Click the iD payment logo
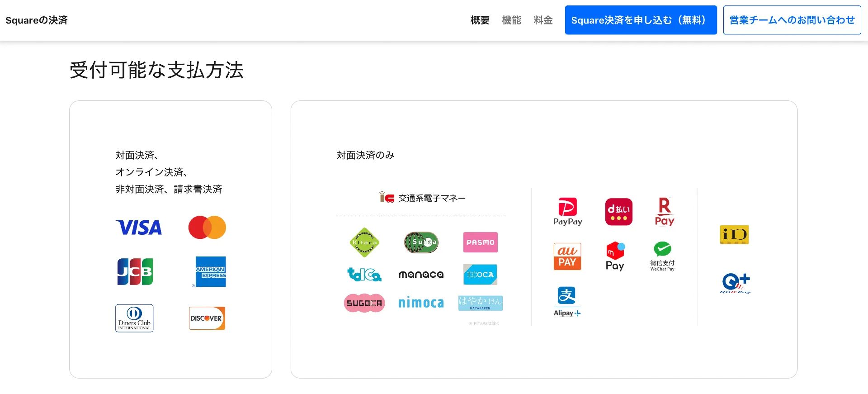This screenshot has height=394, width=868. [x=734, y=235]
